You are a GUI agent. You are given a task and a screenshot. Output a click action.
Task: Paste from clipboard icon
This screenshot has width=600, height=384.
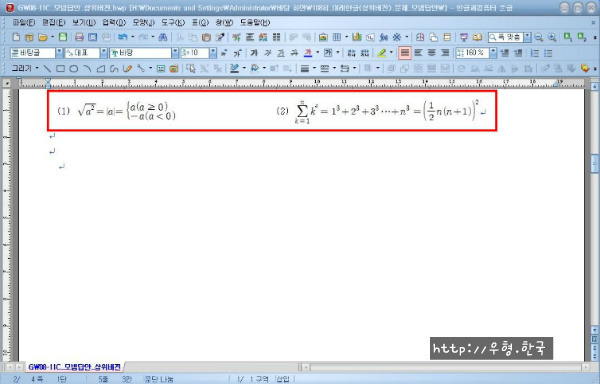(x=206, y=37)
